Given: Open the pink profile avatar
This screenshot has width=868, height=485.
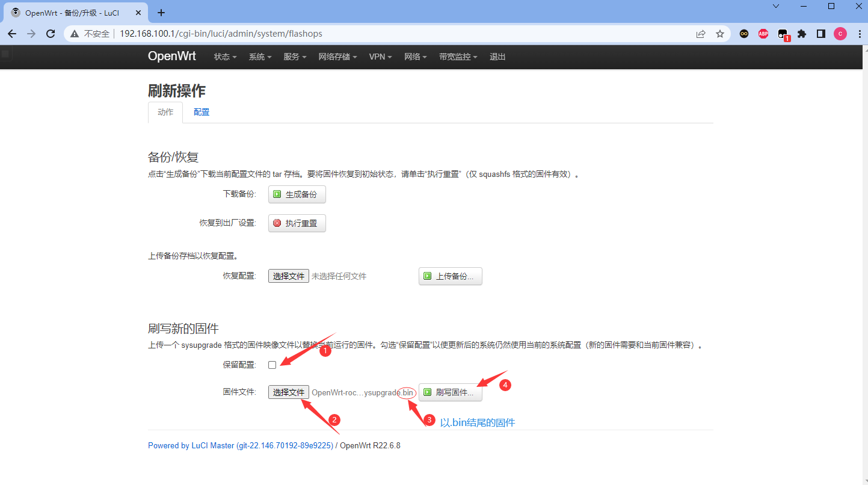Looking at the screenshot, I should tap(840, 34).
